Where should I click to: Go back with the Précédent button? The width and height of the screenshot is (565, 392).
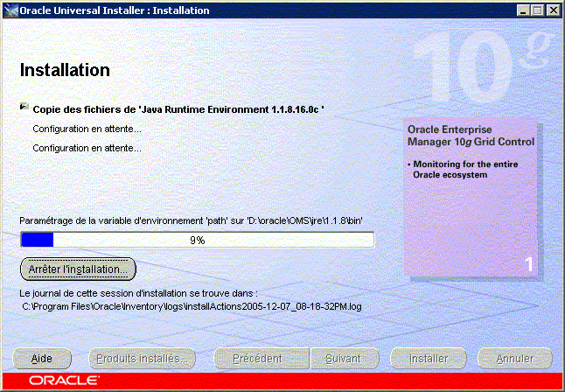pyautogui.click(x=260, y=359)
